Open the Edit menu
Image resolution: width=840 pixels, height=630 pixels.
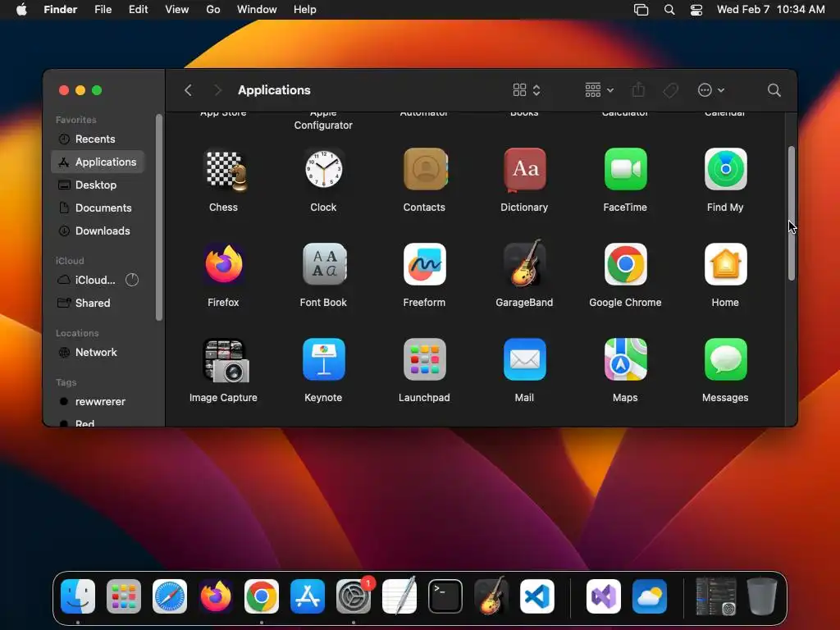138,9
